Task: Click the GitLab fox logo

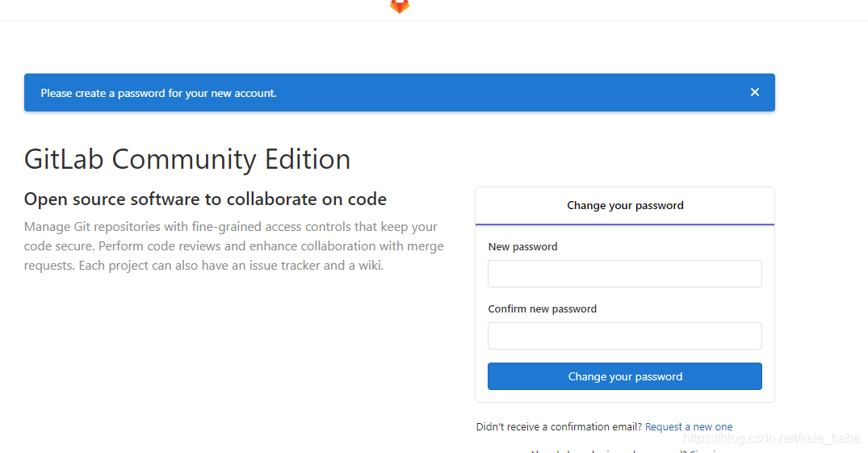Action: (400, 6)
